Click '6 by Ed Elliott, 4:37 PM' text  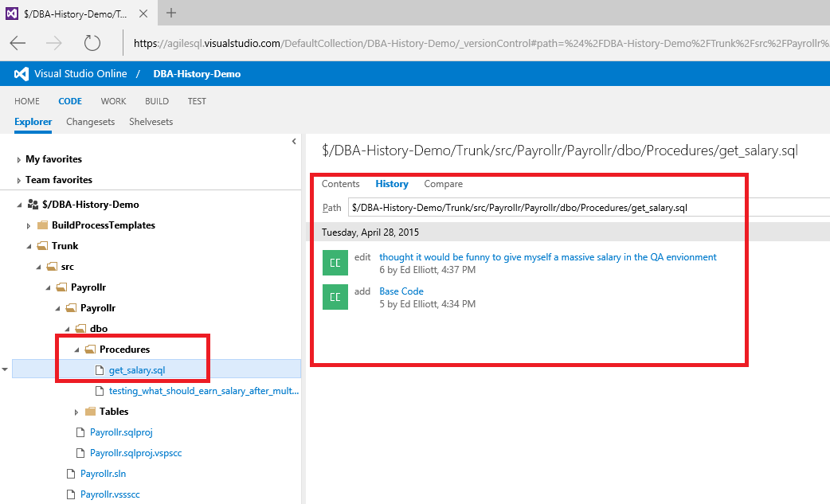(427, 270)
